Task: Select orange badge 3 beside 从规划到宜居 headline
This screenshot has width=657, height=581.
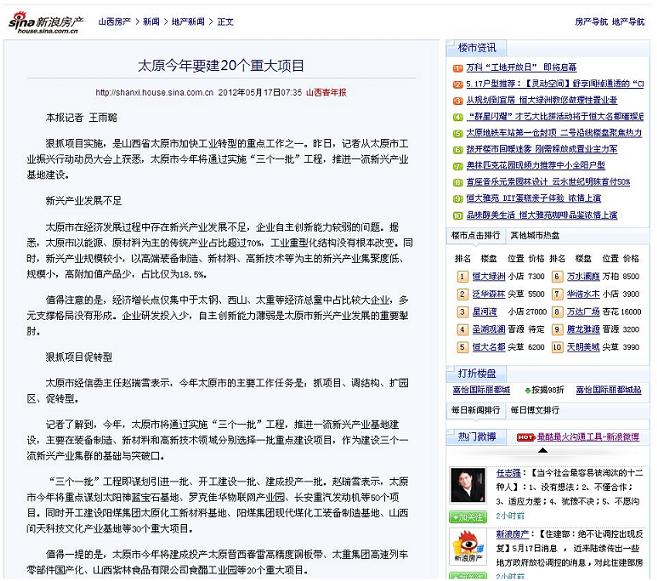Action: tap(458, 101)
